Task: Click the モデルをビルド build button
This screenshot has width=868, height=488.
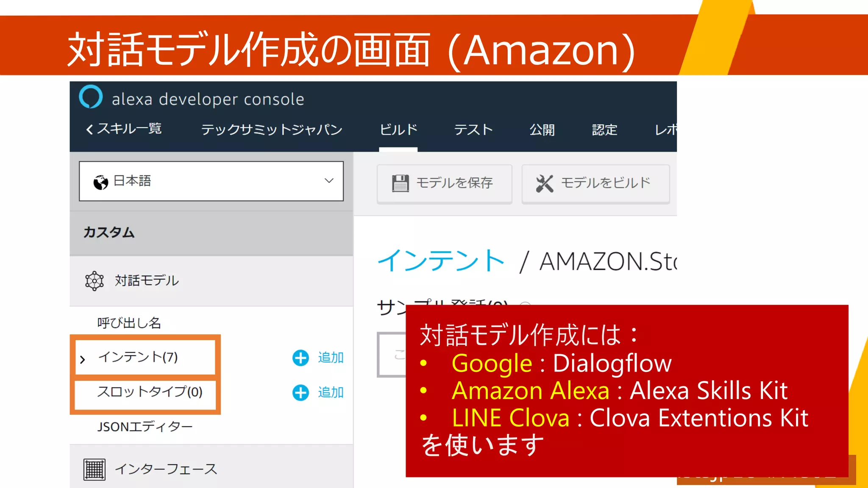Action: 595,183
